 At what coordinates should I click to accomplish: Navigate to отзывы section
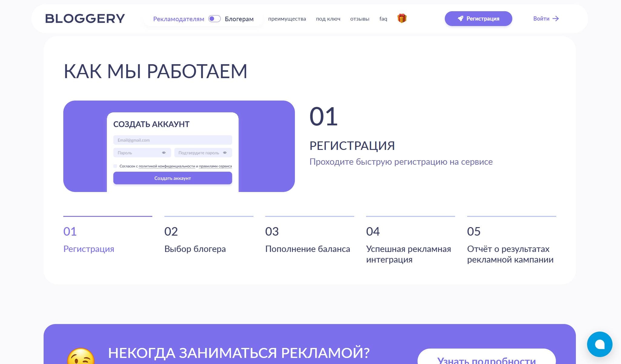(x=359, y=19)
